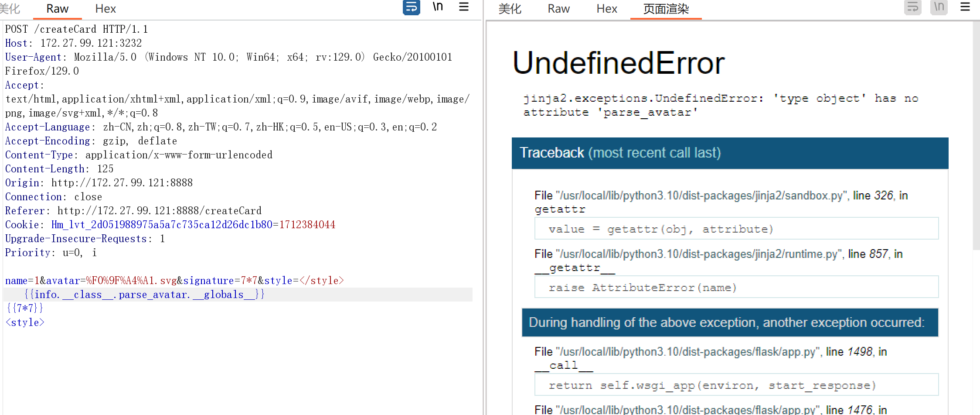Click the trailing <style> tag line
This screenshot has width=980, height=415.
pyautogui.click(x=25, y=322)
